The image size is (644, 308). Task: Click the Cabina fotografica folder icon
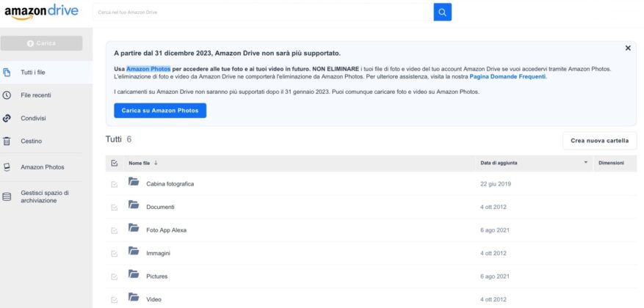(x=134, y=181)
